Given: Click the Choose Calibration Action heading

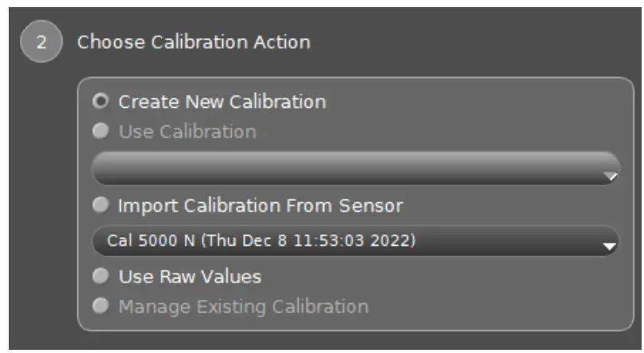Looking at the screenshot, I should 193,42.
